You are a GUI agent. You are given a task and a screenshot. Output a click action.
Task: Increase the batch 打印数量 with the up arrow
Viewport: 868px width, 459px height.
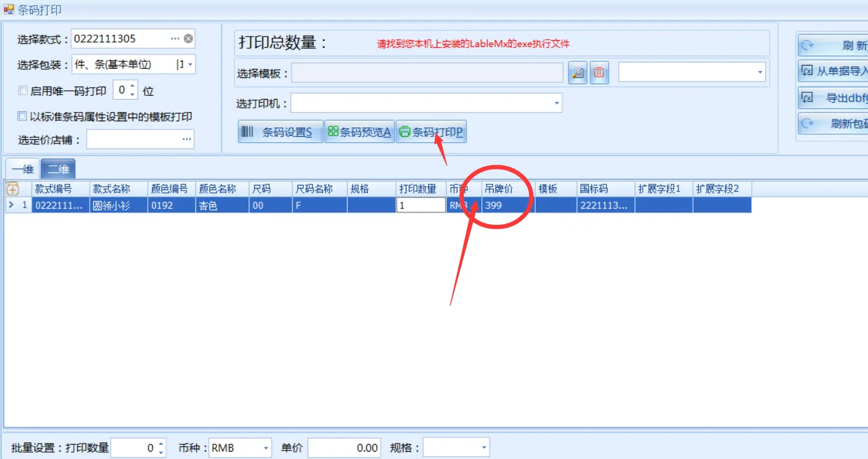[x=161, y=444]
